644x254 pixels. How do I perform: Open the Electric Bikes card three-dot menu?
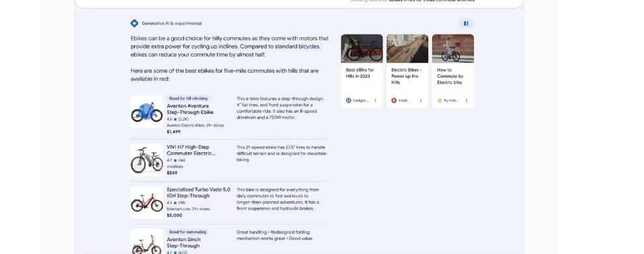point(421,100)
